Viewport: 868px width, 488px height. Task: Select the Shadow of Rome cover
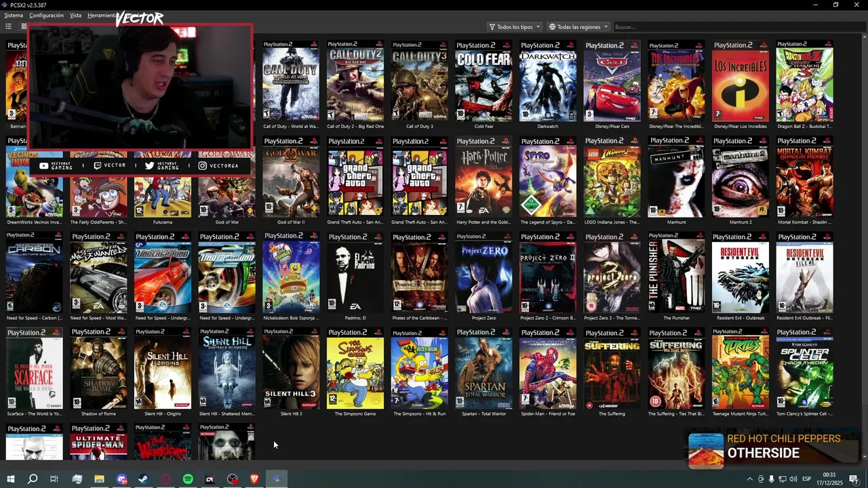click(98, 369)
